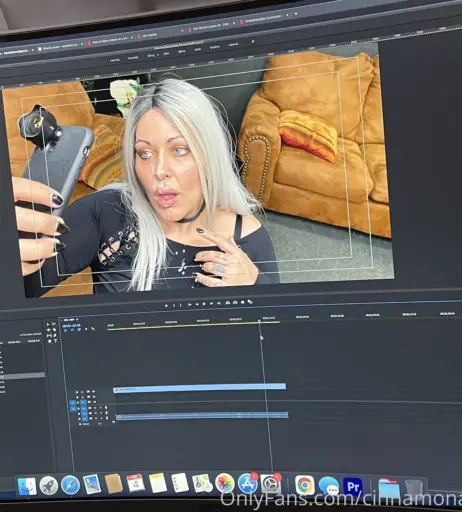Toggle the A1 audio track target
The width and height of the screenshot is (462, 512).
(x=84, y=409)
